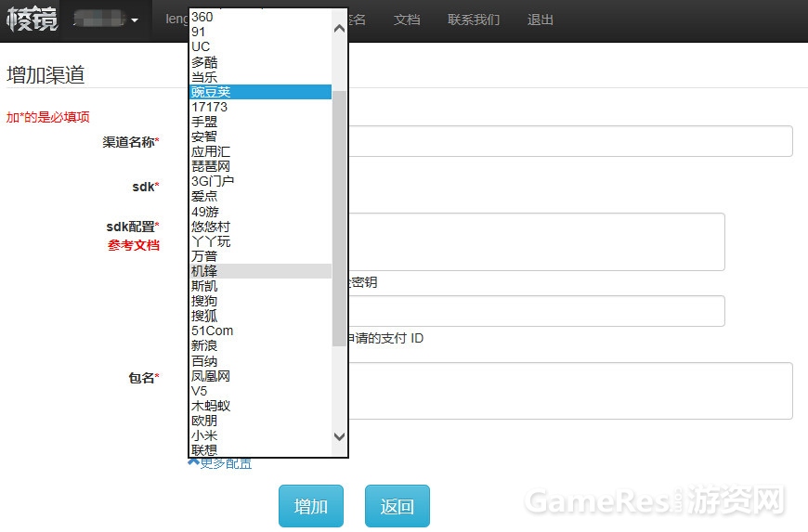Open the 参考文档 link
The image size is (808, 532).
[x=134, y=245]
